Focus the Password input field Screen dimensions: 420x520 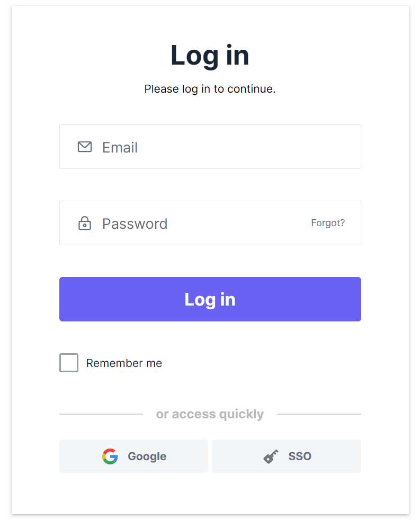pos(212,223)
